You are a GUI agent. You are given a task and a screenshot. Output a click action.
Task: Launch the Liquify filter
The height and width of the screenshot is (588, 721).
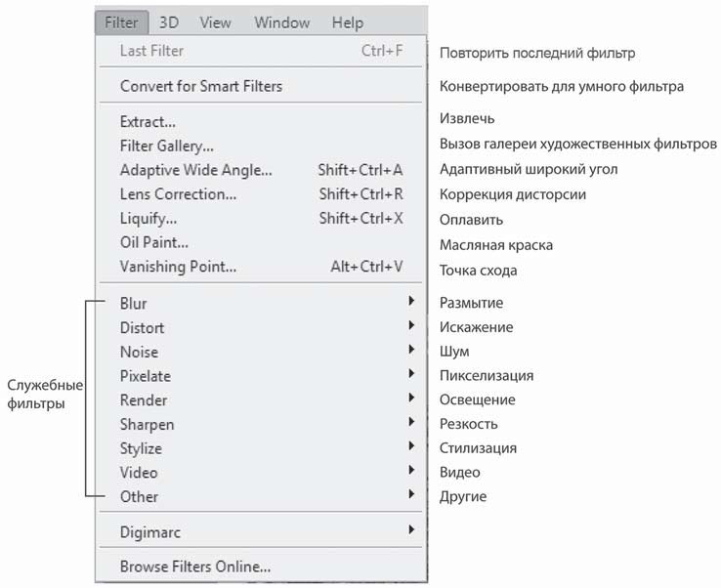coord(148,218)
